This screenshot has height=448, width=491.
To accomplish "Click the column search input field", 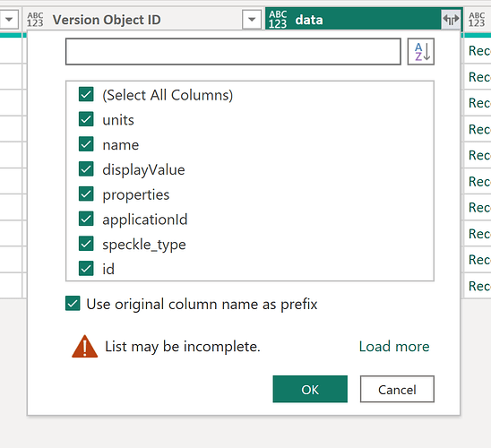I will point(233,52).
